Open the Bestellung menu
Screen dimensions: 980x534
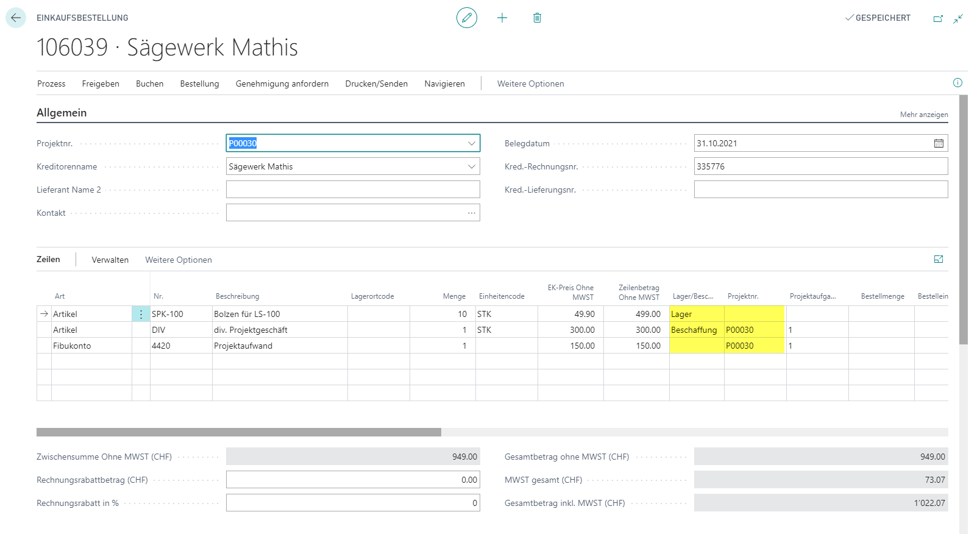coord(199,84)
